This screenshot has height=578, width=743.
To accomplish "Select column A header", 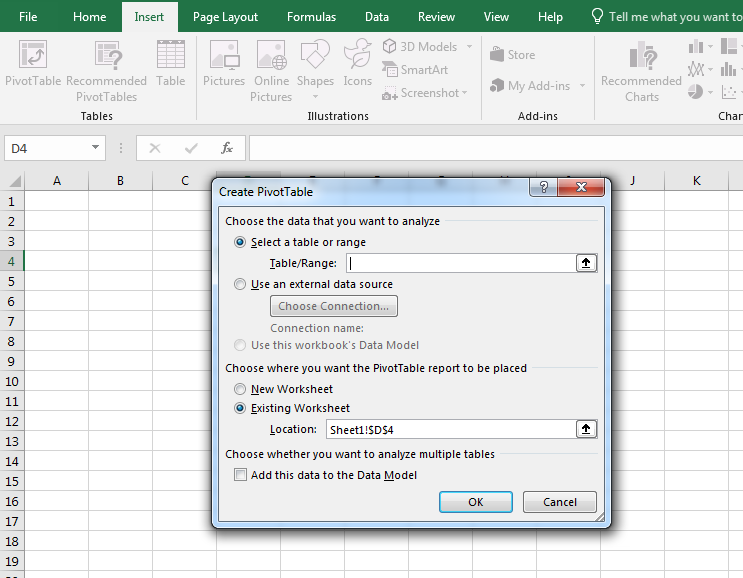I will [x=56, y=181].
